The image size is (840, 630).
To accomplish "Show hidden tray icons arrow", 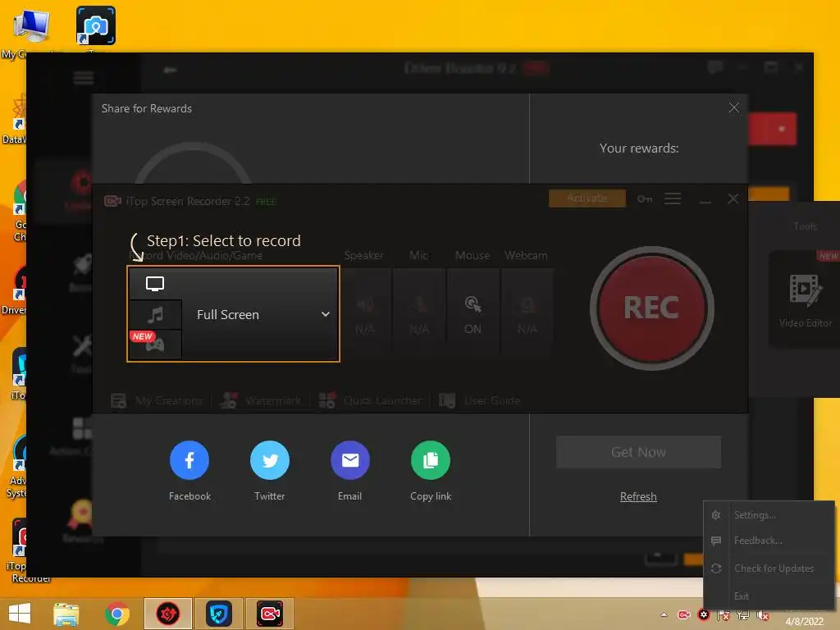I will pos(664,614).
